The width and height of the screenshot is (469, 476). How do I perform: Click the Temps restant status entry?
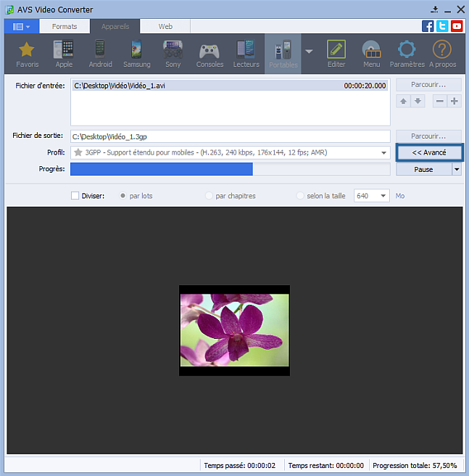click(325, 466)
